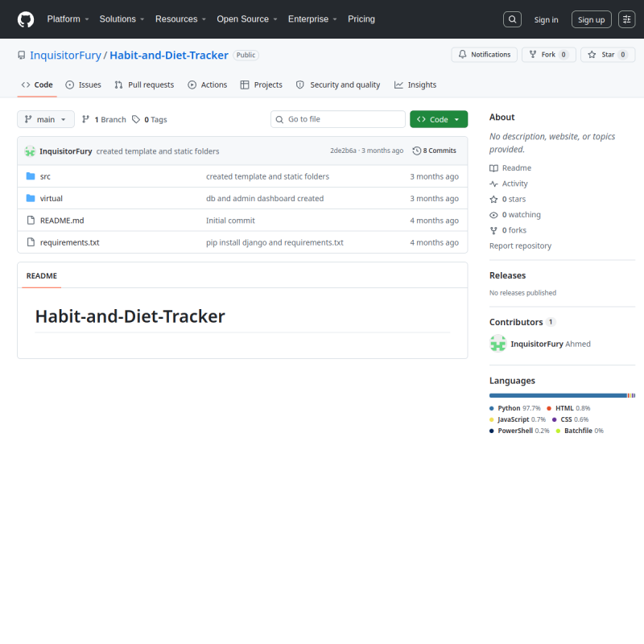Open the Releases heading link

(508, 275)
